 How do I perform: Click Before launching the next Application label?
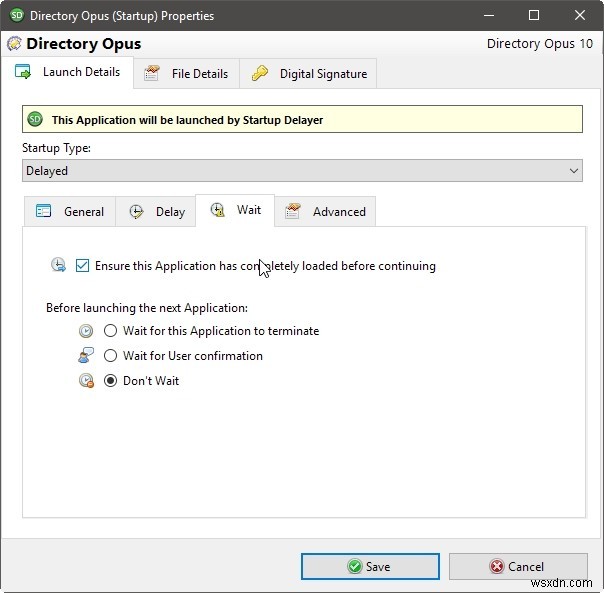(x=147, y=308)
